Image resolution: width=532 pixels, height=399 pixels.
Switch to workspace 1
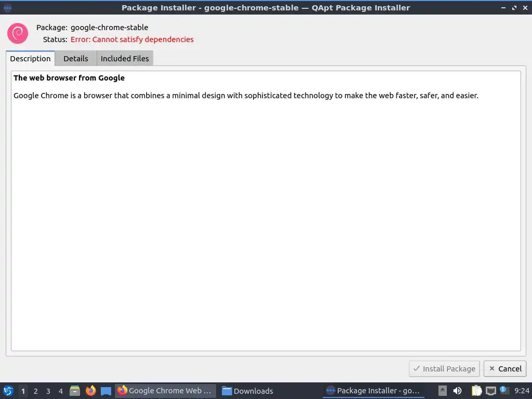point(23,391)
